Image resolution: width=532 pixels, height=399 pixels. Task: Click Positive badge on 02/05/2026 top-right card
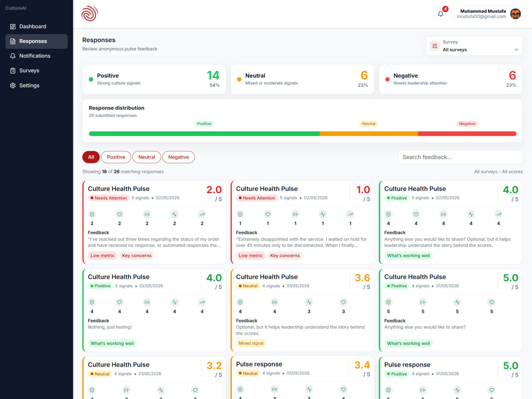click(x=397, y=198)
